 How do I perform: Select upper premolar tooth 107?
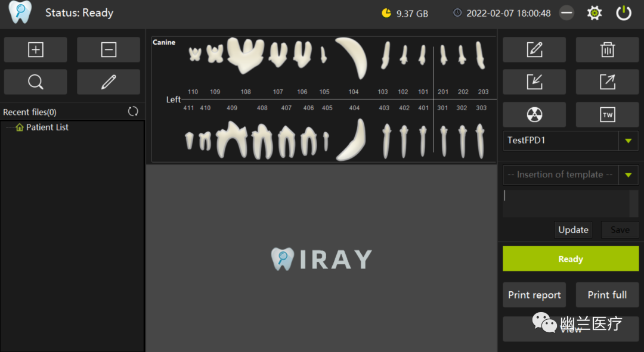278,55
